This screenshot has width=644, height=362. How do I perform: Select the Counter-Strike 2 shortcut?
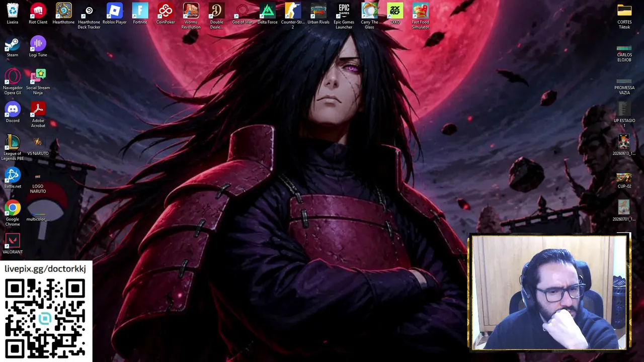(293, 11)
